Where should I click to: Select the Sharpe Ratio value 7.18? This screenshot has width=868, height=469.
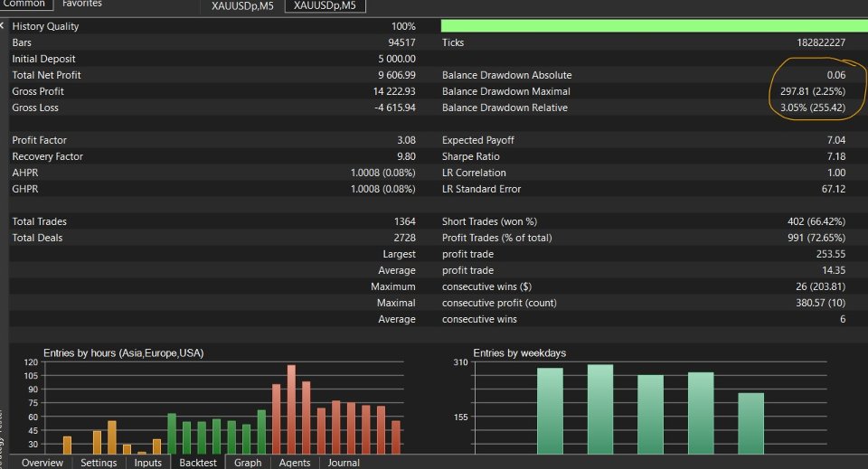(x=835, y=156)
